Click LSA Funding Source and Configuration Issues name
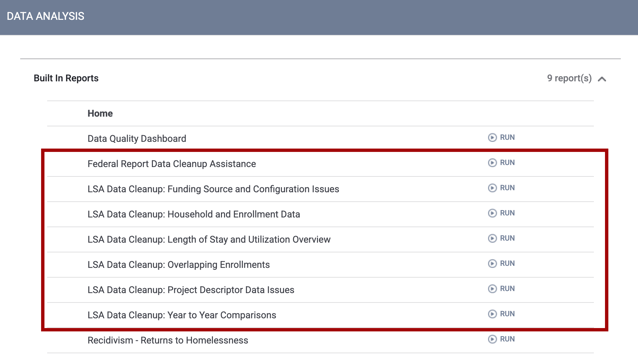638x363 pixels. (x=213, y=189)
